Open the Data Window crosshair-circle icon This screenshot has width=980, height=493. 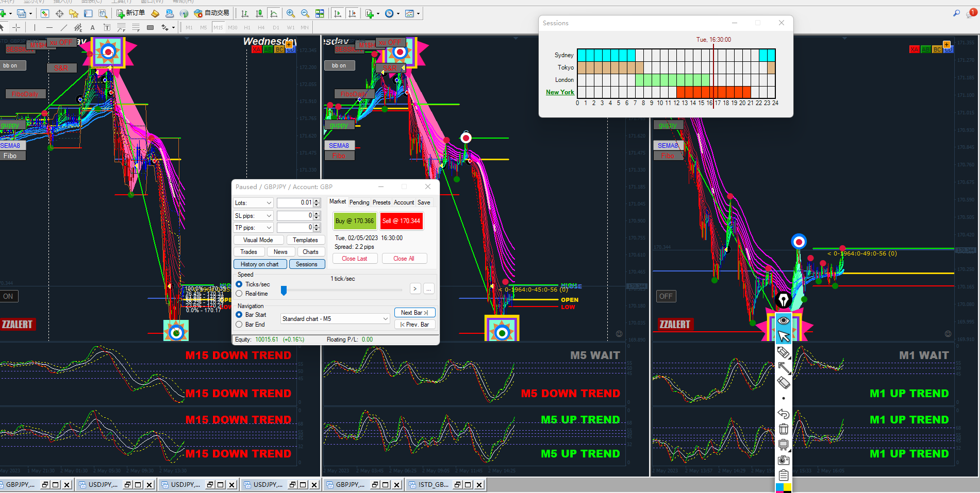click(x=59, y=13)
